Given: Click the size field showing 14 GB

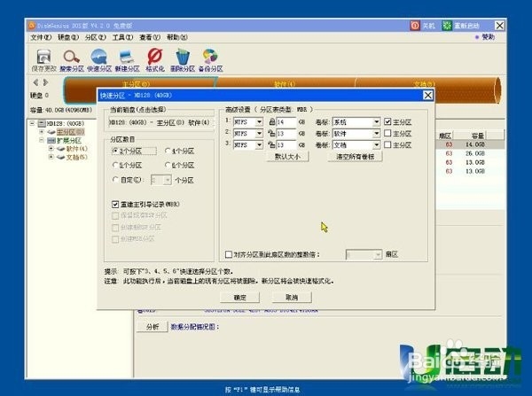Looking at the screenshot, I should tap(286, 122).
